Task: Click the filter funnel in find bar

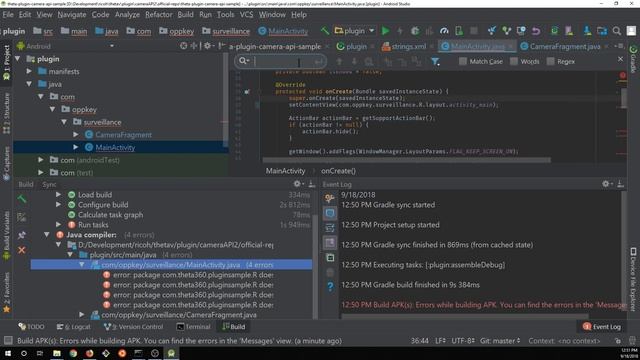Action: point(435,62)
